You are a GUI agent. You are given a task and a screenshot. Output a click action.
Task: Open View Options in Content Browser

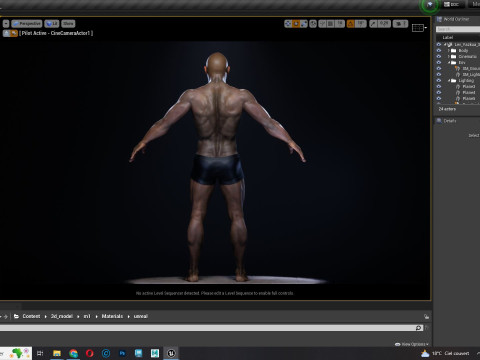click(x=412, y=344)
